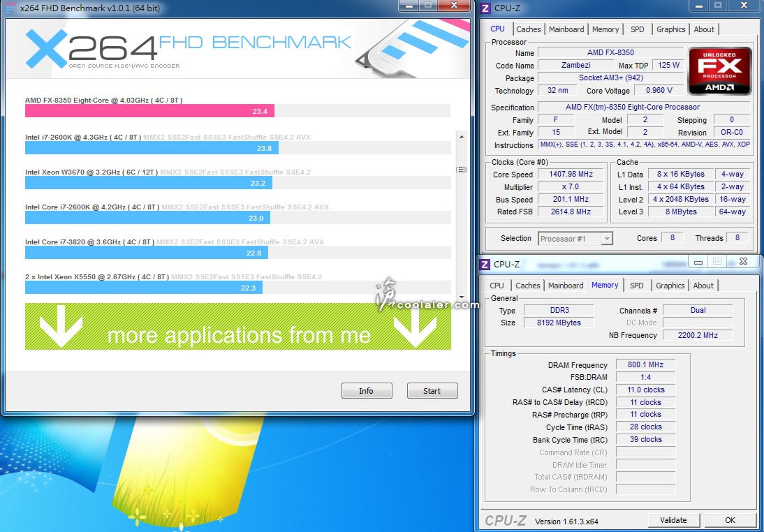Viewport: 764px width, 532px height.
Task: Click the DRAM Frequency 800.1 MHz value
Action: (645, 364)
